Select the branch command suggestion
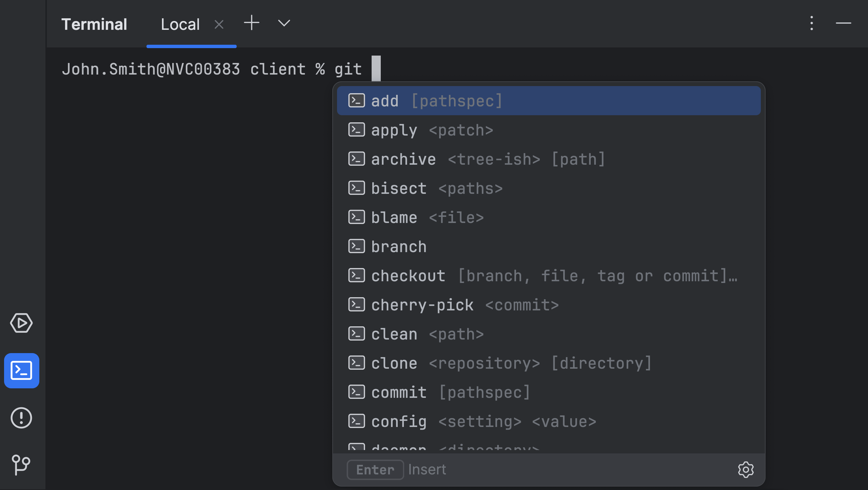The image size is (868, 490). point(399,246)
